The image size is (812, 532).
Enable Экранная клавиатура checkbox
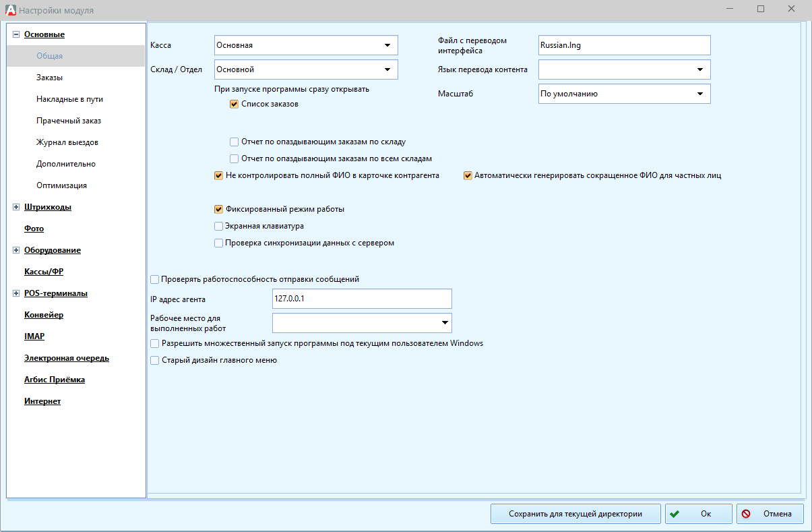(x=218, y=227)
